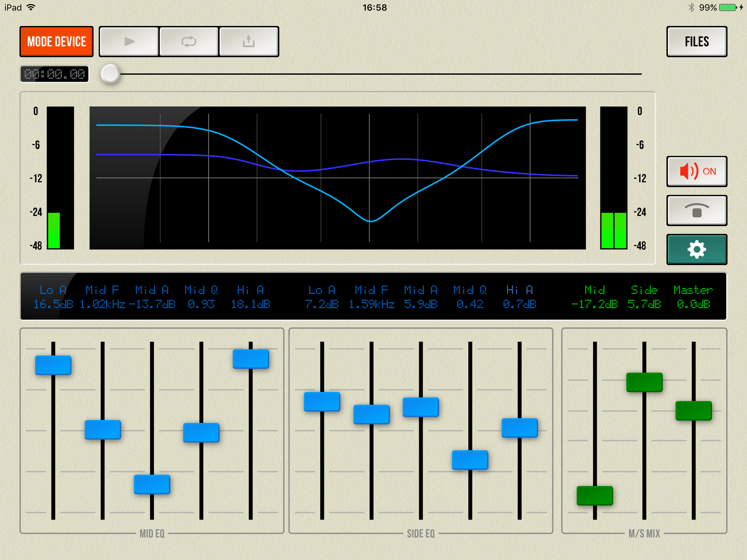Click the '-17.2dB' Mid mix readout

(x=595, y=304)
